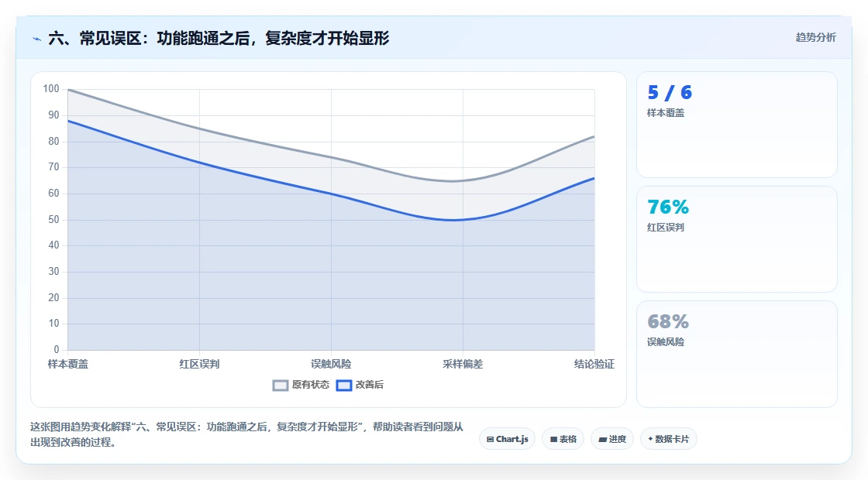The width and height of the screenshot is (868, 480).
Task: Click the section heading 六、常见误区
Action: 219,38
